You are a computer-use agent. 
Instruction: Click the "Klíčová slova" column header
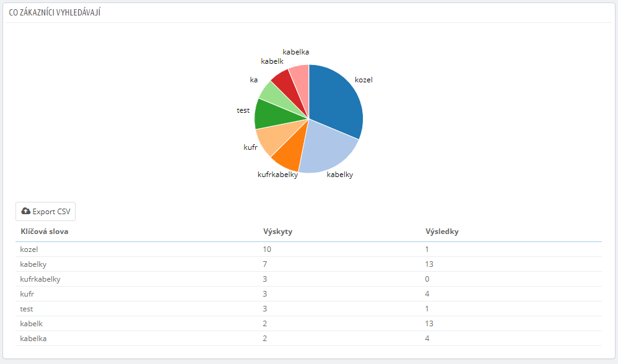(45, 232)
